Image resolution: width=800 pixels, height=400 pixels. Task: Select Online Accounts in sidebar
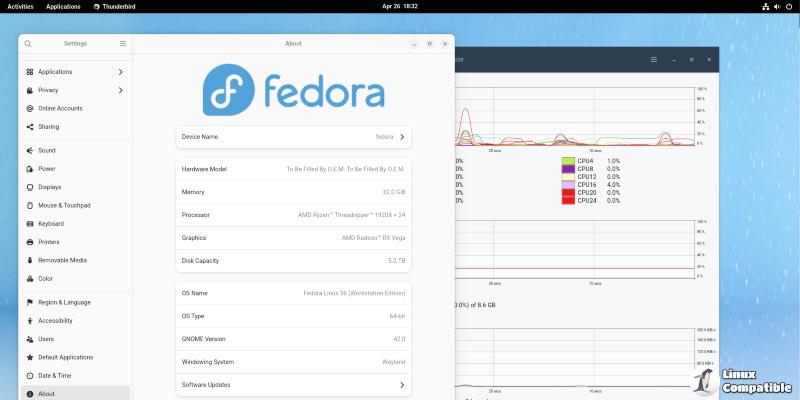[x=60, y=108]
